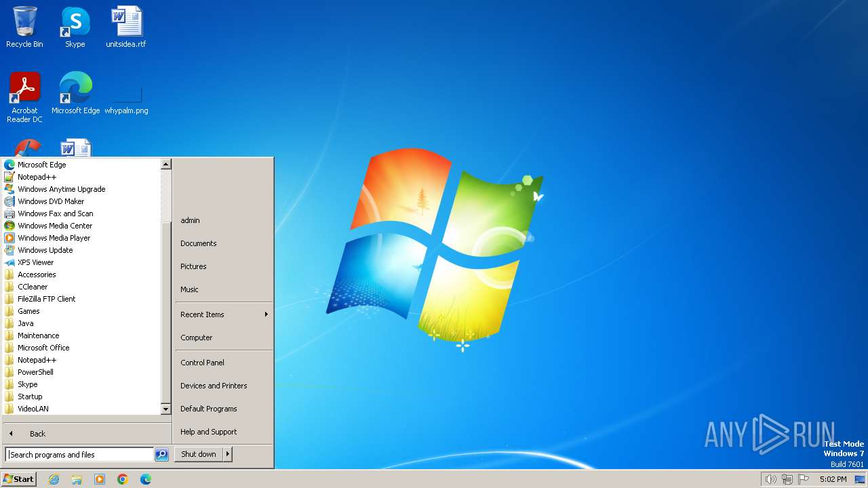Open Acrobat Reader DC desktop shortcut
Screen dimensions: 868x488
coord(24,97)
